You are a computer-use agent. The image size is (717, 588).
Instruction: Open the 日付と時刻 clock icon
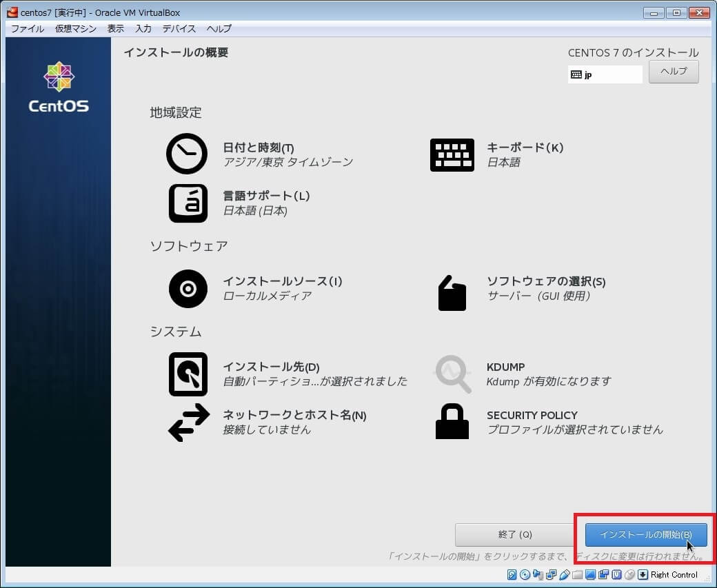[186, 154]
